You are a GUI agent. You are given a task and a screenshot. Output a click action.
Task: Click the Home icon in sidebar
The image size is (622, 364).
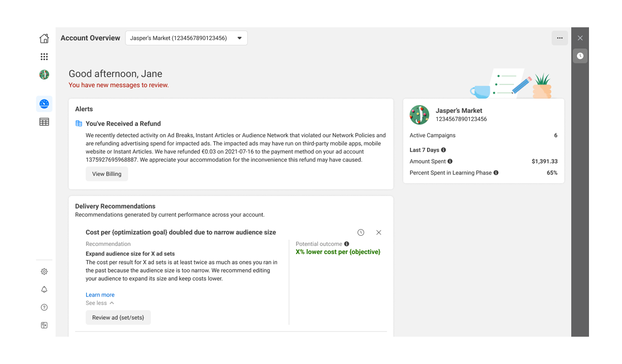pyautogui.click(x=44, y=38)
